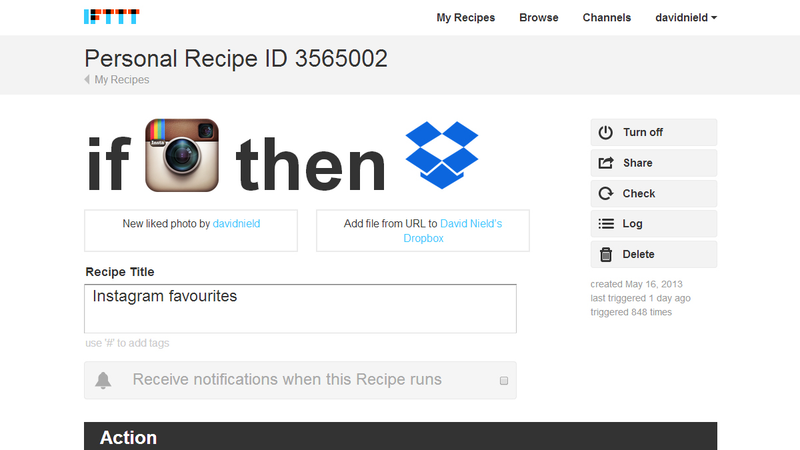Click the dark Action section header
Screen dimensions: 800x450
tap(401, 436)
